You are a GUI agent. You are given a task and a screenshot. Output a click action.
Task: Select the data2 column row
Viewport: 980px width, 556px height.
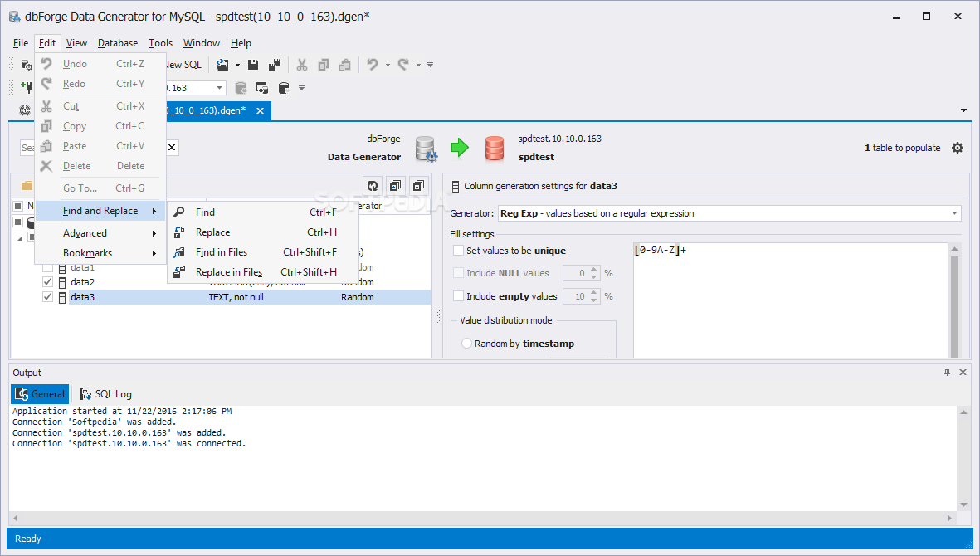[x=222, y=282]
